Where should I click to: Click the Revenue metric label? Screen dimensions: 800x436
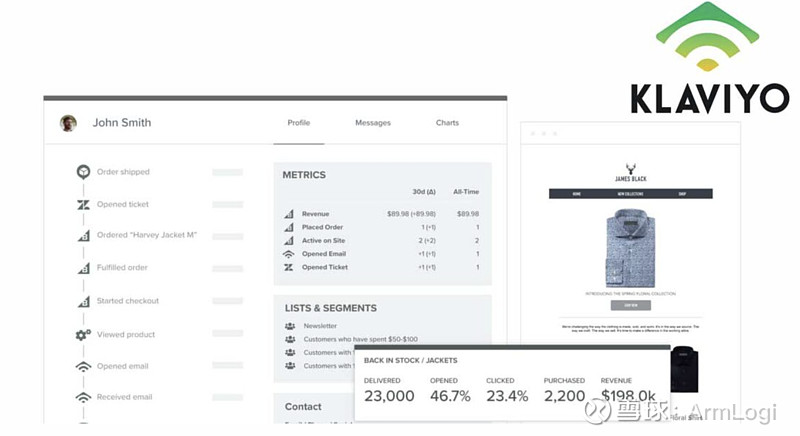coord(315,214)
